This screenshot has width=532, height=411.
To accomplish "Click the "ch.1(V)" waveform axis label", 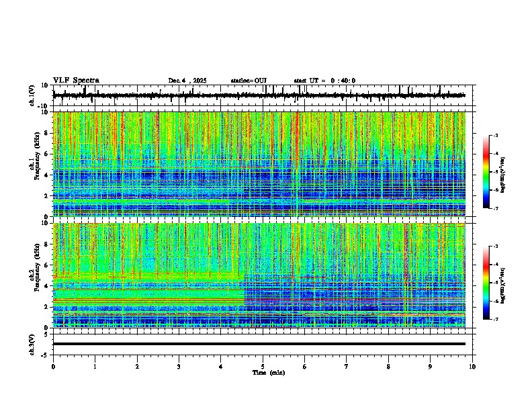I will [x=32, y=95].
